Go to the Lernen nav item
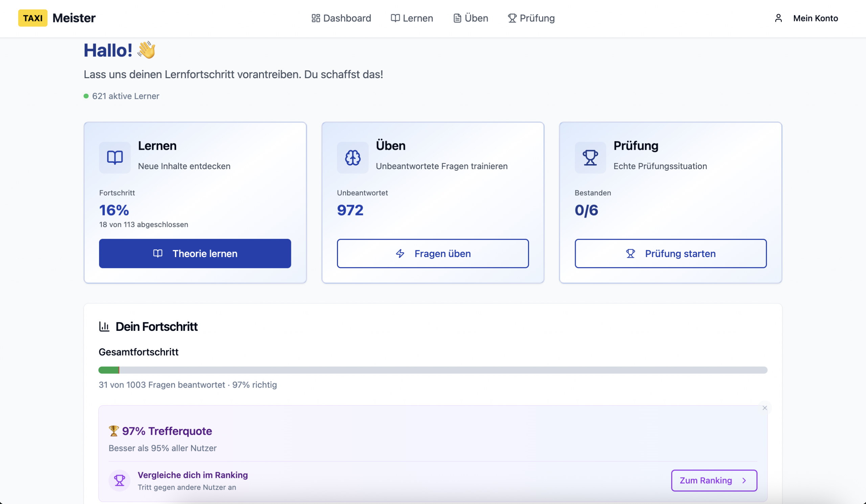 412,18
